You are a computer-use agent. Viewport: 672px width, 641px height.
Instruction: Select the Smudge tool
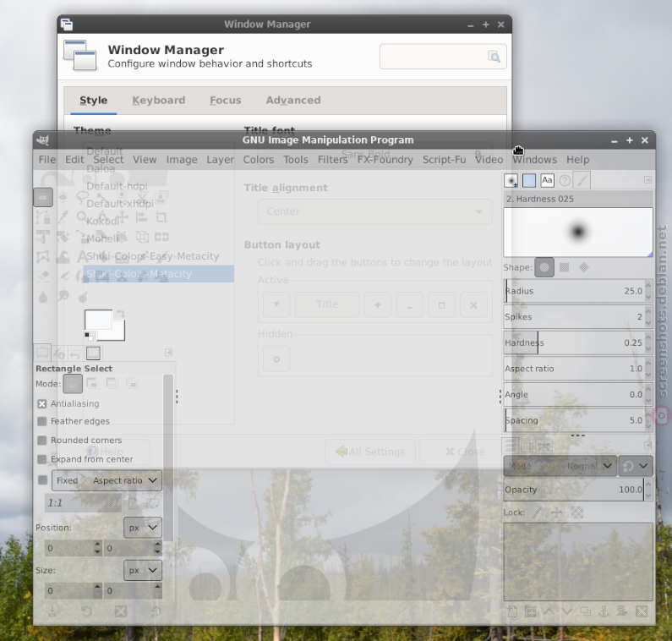point(63,296)
